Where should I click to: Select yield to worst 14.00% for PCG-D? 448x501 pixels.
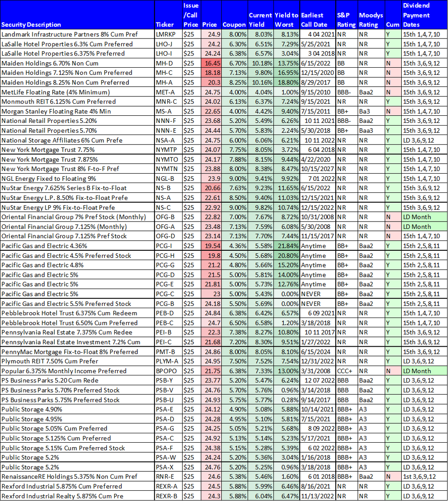coord(286,275)
